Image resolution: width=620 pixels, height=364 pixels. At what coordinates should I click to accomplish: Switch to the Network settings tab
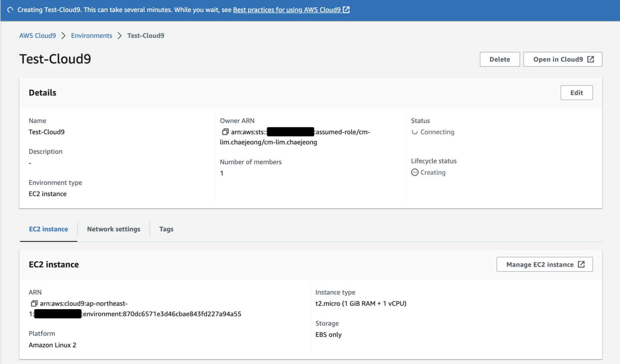point(113,229)
